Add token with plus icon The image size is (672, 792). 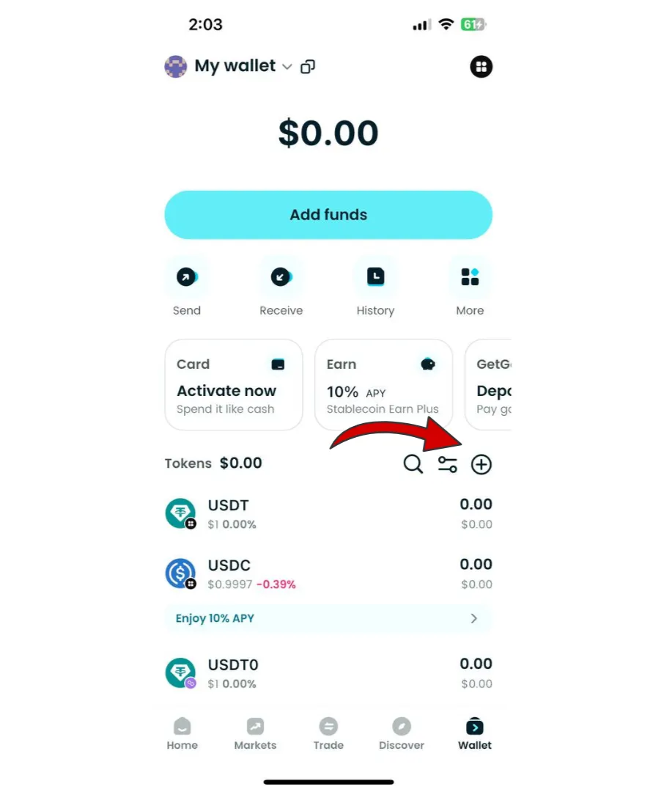(x=481, y=464)
